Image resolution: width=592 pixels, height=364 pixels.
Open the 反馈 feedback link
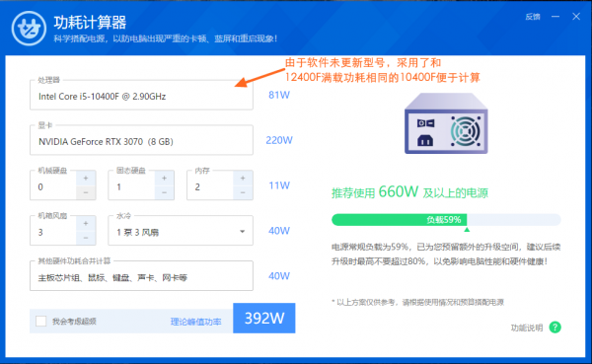533,17
